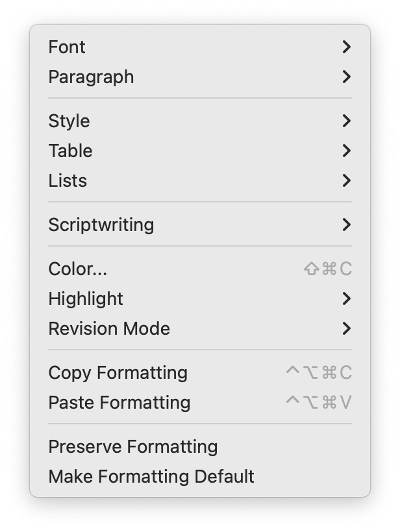Image resolution: width=400 pixels, height=532 pixels.
Task: Open the Font submenu
Action: click(68, 47)
